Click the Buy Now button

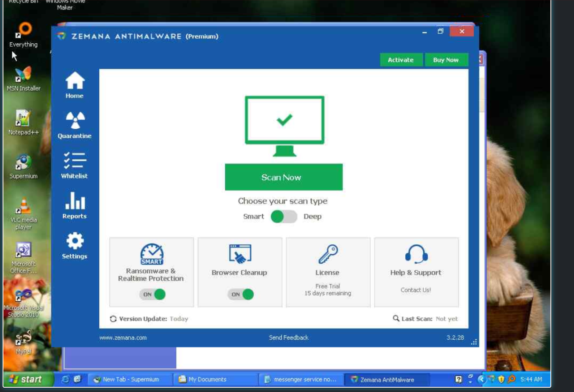(446, 60)
